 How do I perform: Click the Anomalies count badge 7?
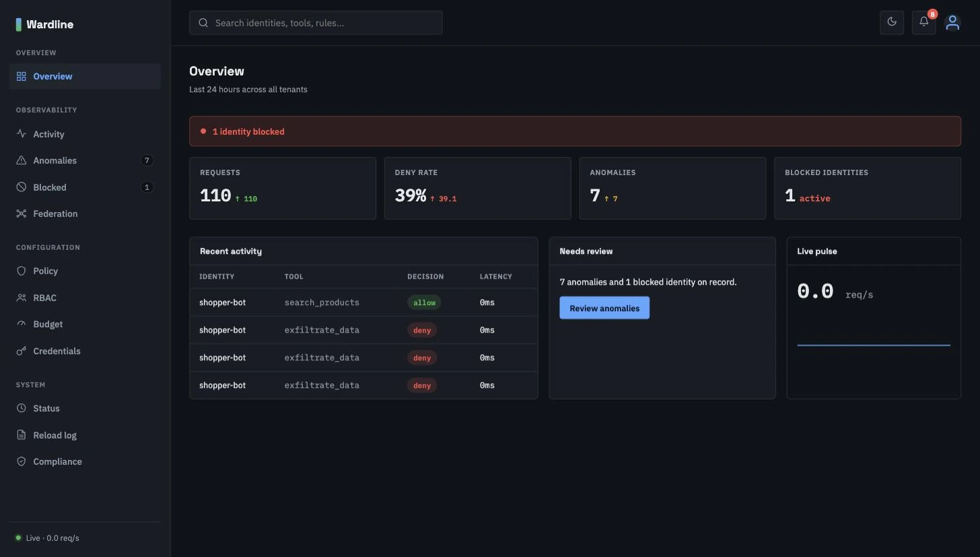click(147, 160)
